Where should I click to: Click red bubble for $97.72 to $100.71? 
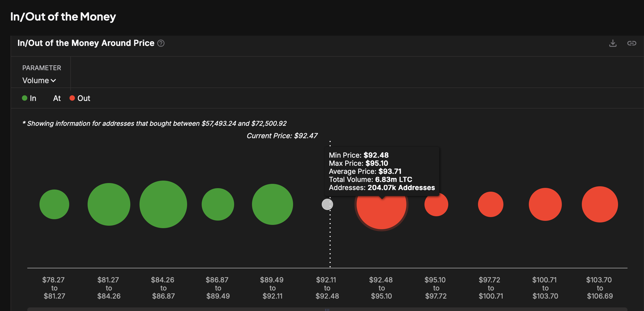point(491,204)
